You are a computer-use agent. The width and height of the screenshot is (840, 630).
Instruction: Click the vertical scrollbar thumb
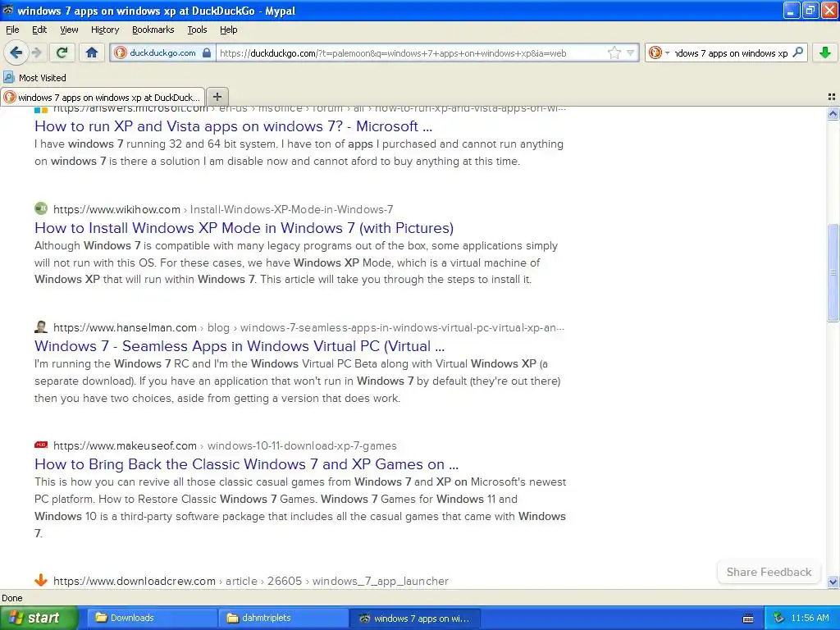(833, 272)
